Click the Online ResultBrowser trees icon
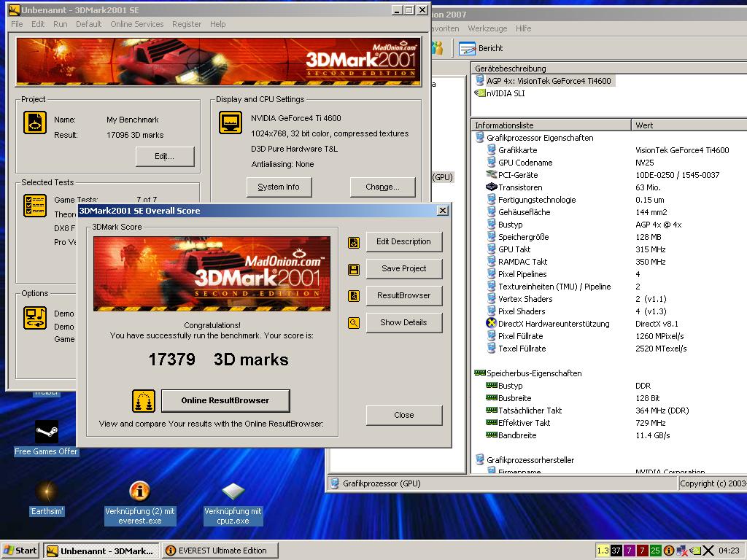 tap(144, 401)
